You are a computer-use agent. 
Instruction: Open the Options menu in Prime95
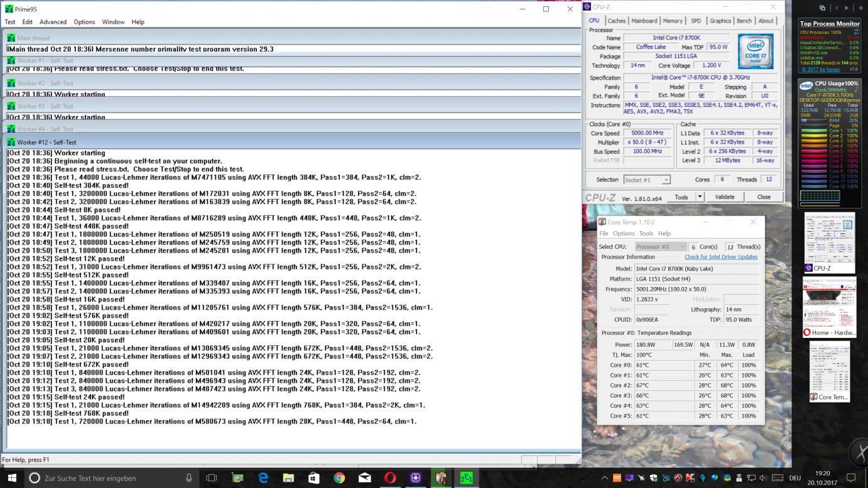click(84, 22)
